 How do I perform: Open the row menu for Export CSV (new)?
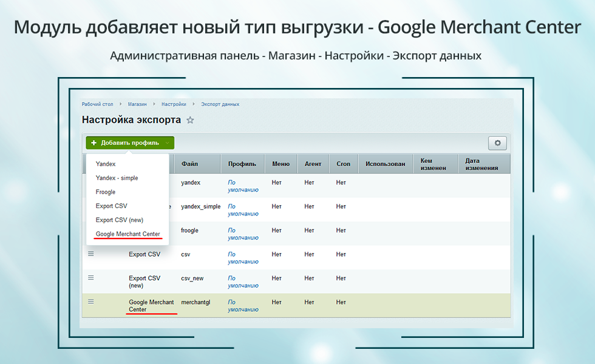[x=91, y=278]
